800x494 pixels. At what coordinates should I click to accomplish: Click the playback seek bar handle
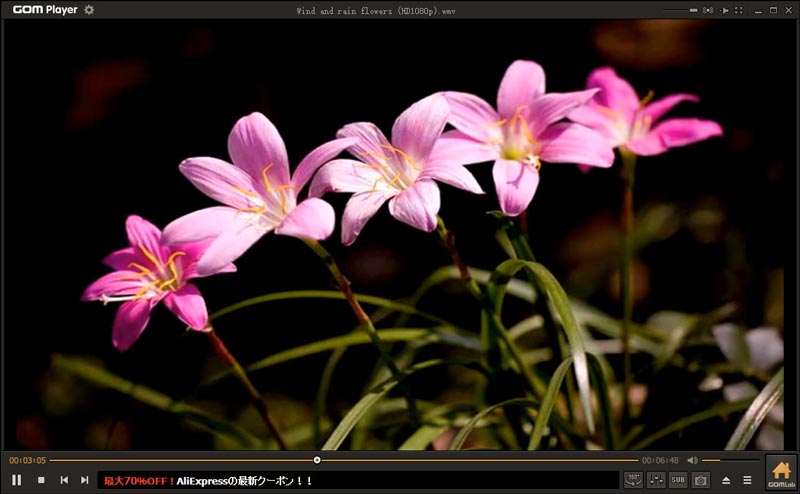317,460
